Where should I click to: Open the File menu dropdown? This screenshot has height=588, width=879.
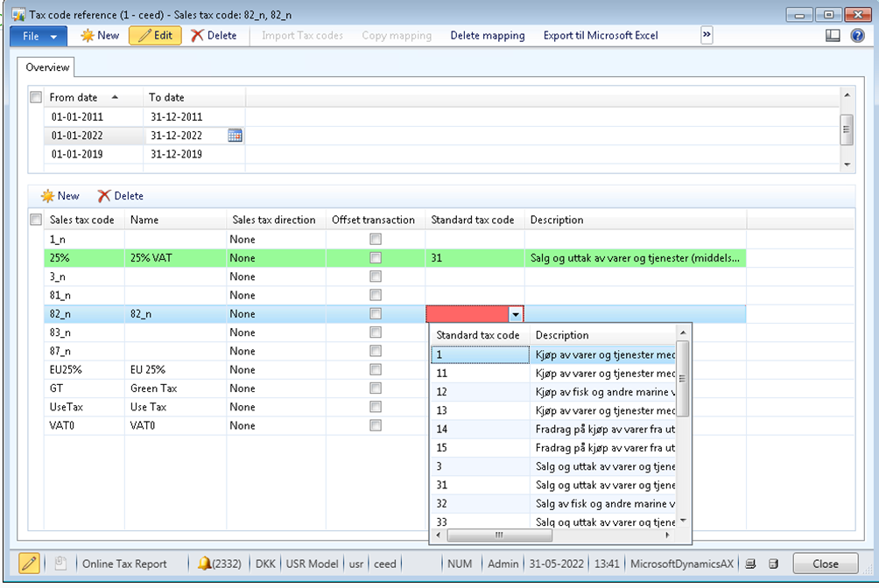click(39, 36)
